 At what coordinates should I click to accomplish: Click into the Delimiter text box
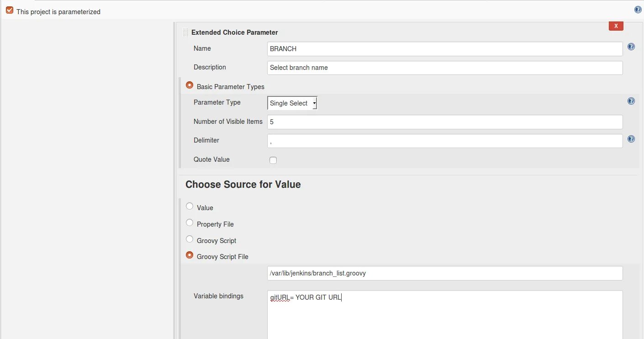pyautogui.click(x=444, y=141)
